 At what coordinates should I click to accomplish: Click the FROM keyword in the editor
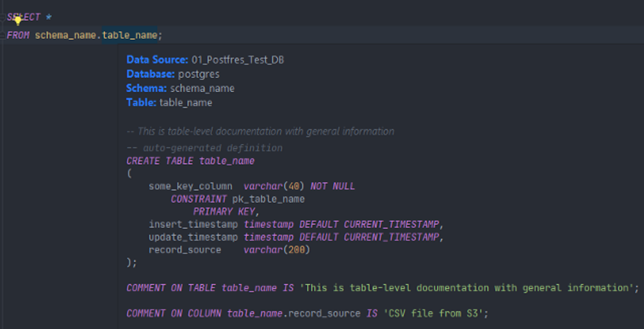click(x=18, y=35)
